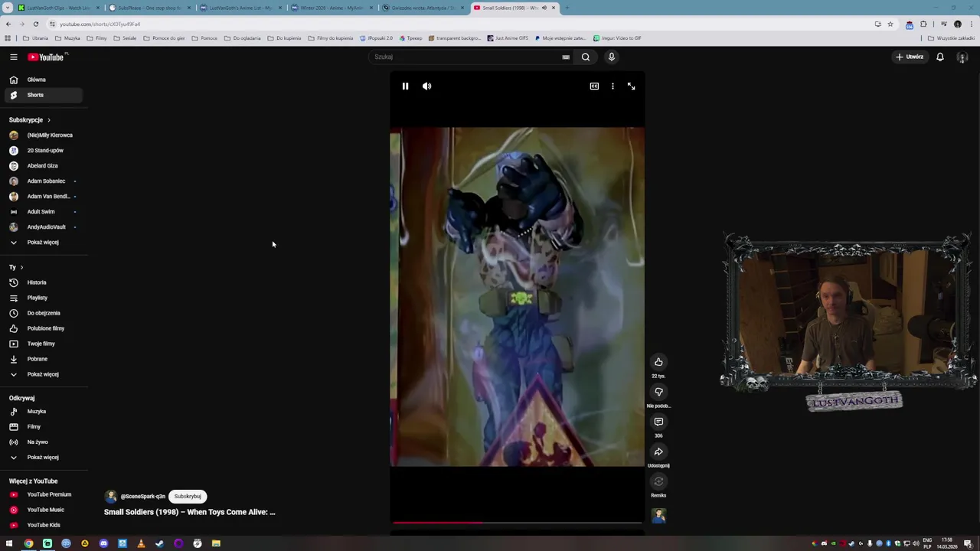Open the Adult Swim channel
The image size is (980, 551).
42,212
